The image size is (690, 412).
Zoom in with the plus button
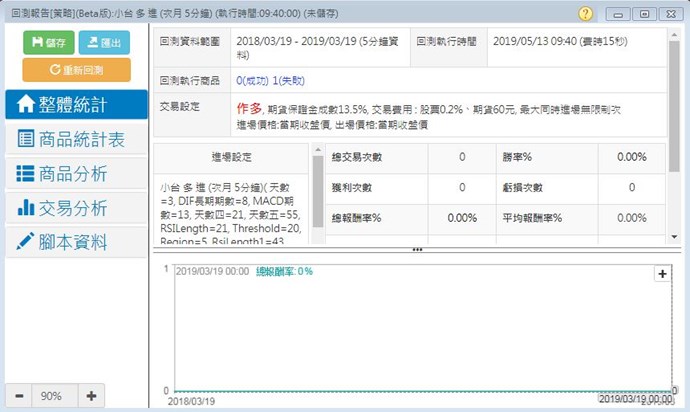pos(91,395)
